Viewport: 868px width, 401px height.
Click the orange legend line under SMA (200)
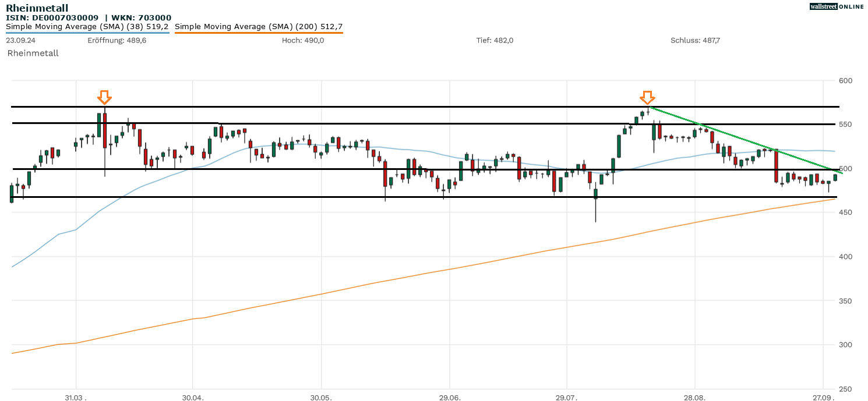click(x=259, y=33)
